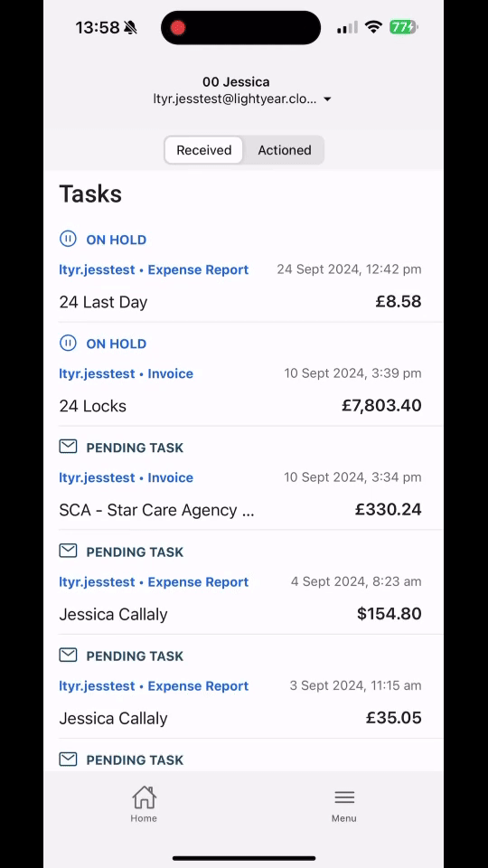
Task: Open SCA - Star Care Agency invoice
Action: [243, 478]
